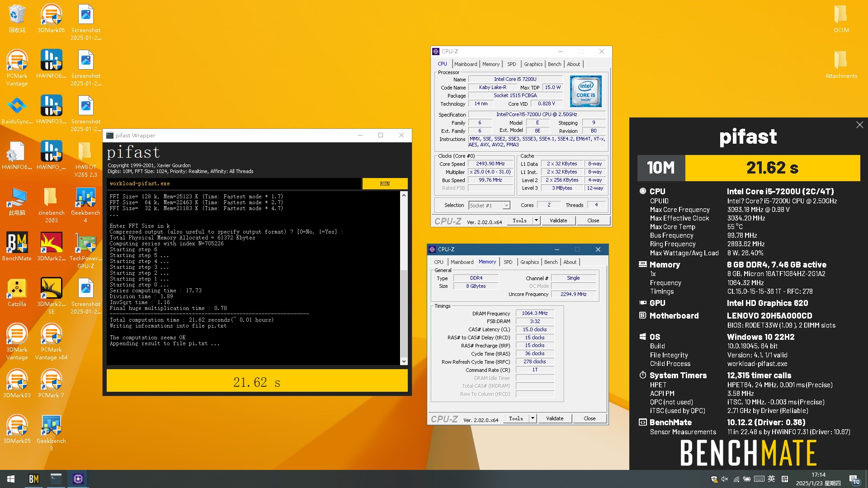Launch Catzilla desktop shortcut
868x488 pixels.
[17, 292]
